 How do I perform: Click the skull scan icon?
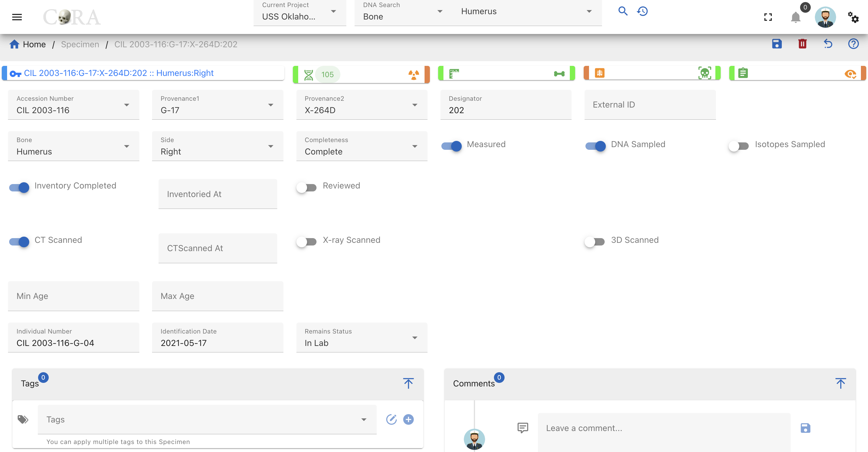click(704, 73)
